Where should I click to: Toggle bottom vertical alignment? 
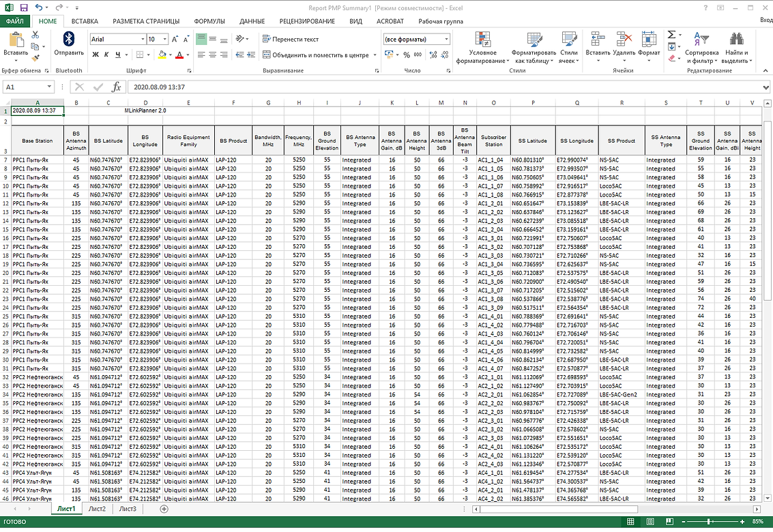pyautogui.click(x=224, y=39)
